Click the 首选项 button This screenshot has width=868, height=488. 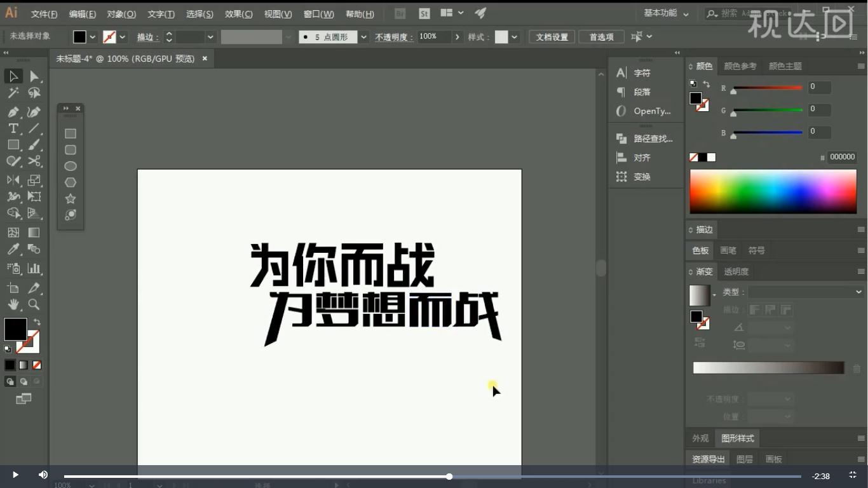601,36
